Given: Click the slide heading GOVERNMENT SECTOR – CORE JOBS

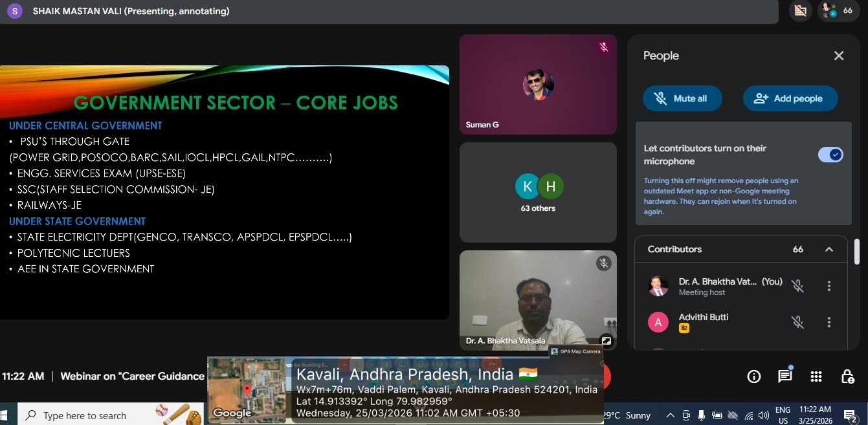Looking at the screenshot, I should pyautogui.click(x=236, y=102).
